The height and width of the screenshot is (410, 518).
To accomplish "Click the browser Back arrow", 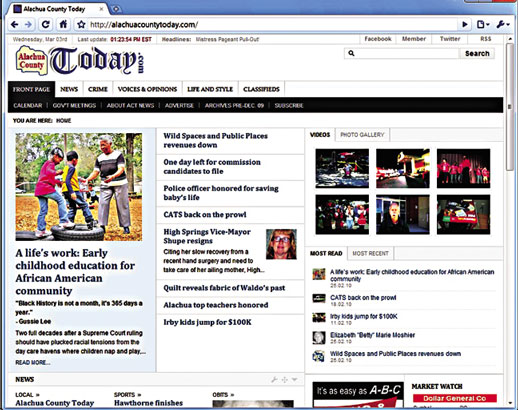I will 14,24.
